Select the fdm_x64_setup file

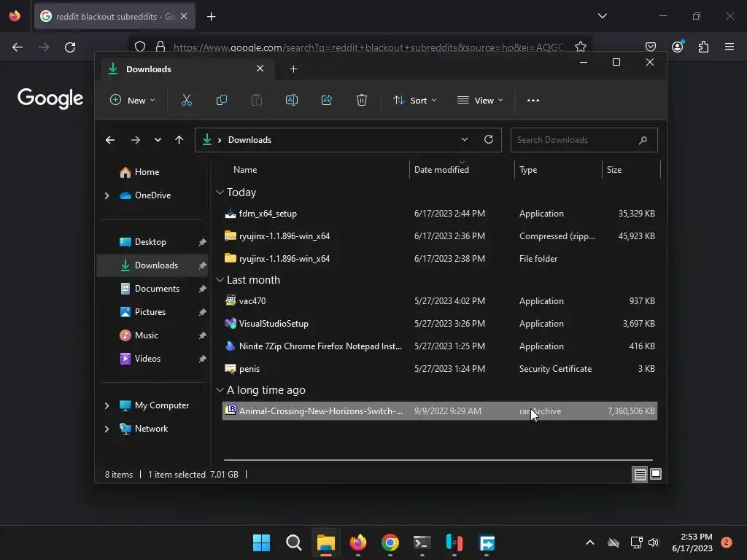tap(440, 214)
